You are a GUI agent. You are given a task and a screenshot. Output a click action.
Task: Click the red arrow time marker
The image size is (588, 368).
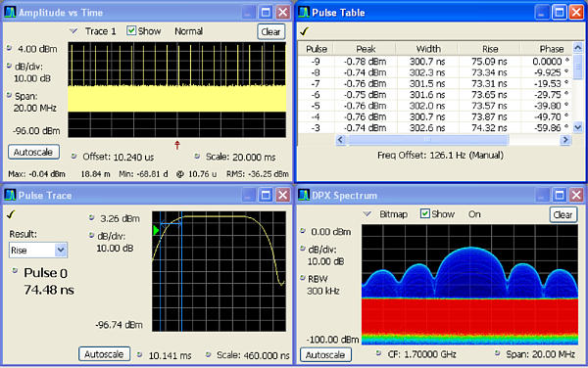[x=177, y=145]
